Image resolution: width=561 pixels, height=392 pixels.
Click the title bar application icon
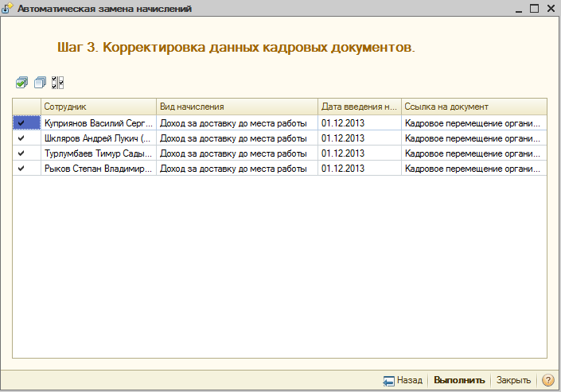7,8
